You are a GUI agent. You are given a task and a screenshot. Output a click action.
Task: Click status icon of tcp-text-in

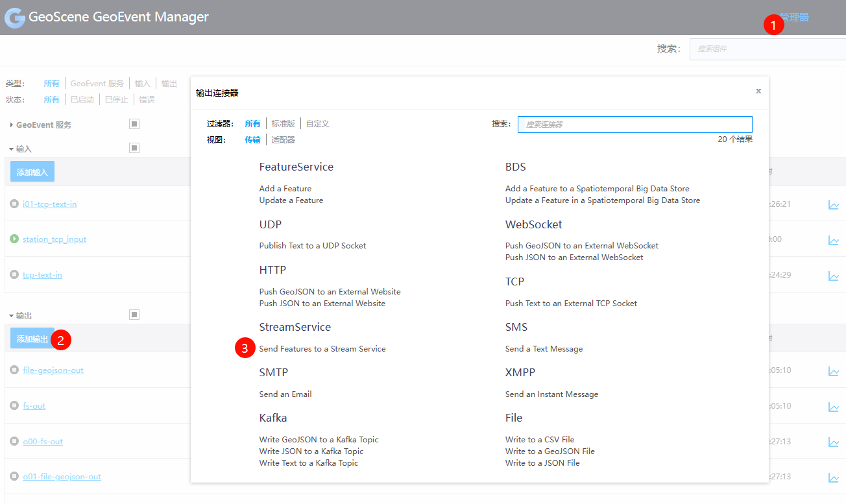tap(14, 274)
